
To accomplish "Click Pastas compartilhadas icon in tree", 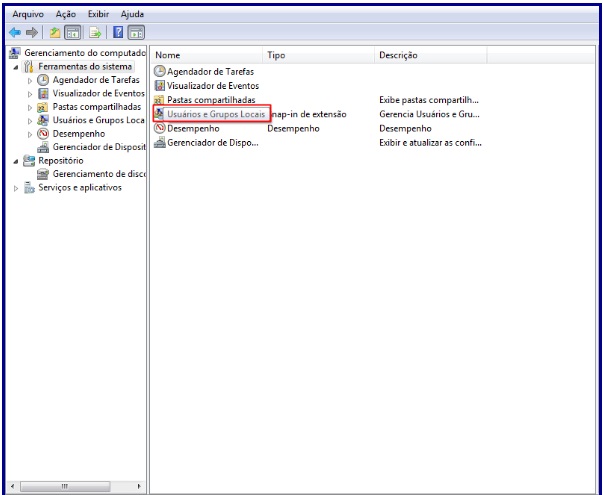I will (42, 107).
